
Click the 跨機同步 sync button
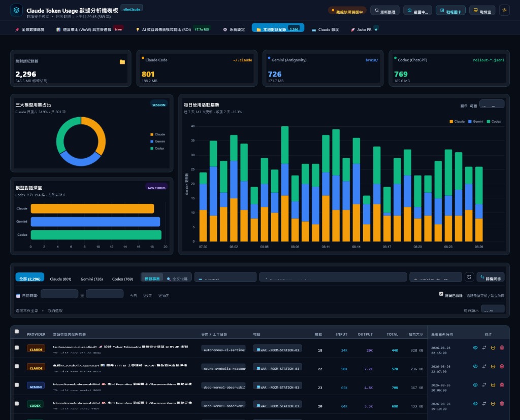point(491,277)
